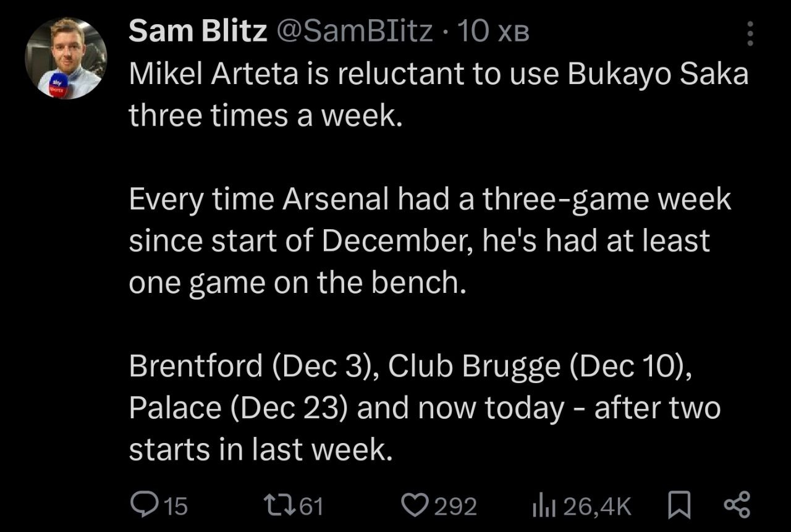
Task: Click the like count 292
Action: pos(455,506)
